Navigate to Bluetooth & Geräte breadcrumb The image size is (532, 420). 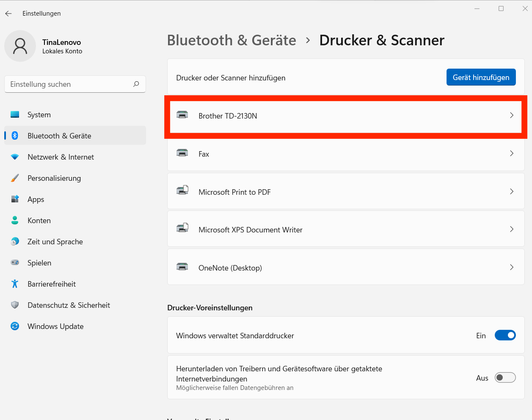point(232,40)
